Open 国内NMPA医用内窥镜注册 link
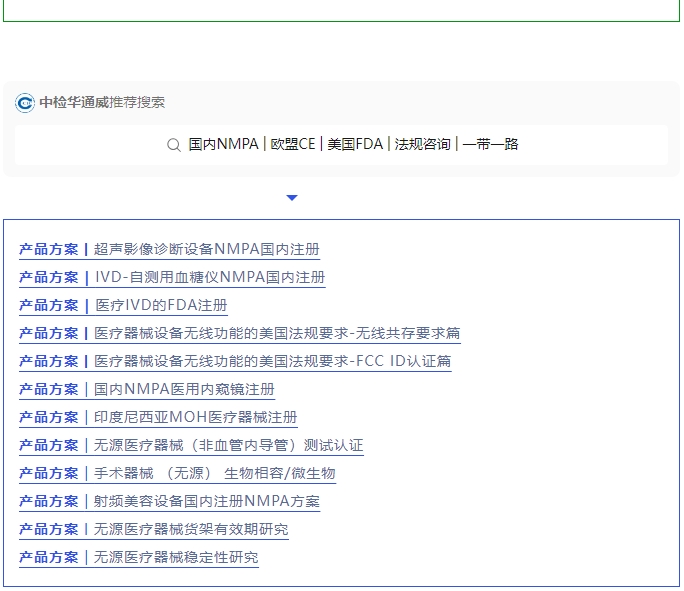This screenshot has height=591, width=684. [x=184, y=390]
